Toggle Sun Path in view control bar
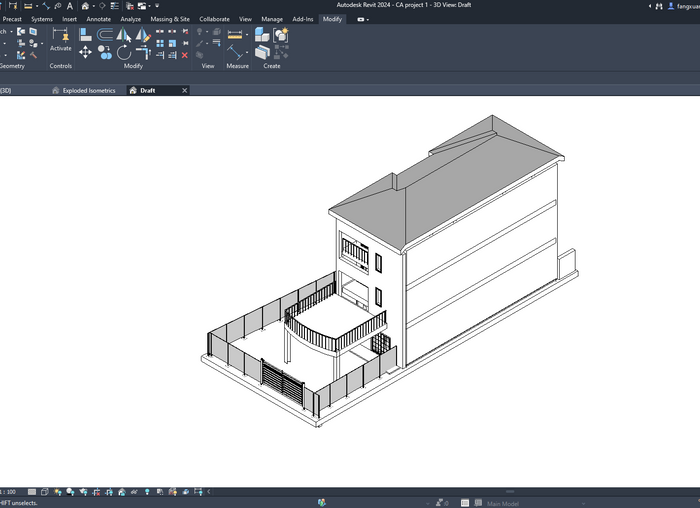This screenshot has height=508, width=700. click(x=58, y=492)
